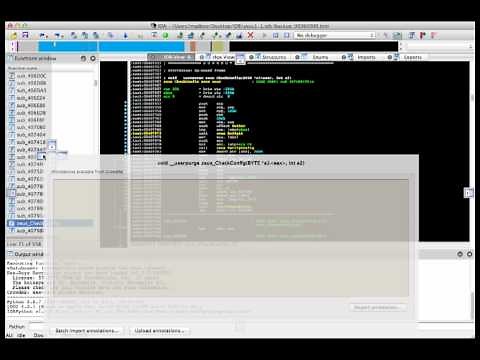Image resolution: width=480 pixels, height=360 pixels.
Task: Select the highlighted sous_Chec function row
Action: (50, 223)
